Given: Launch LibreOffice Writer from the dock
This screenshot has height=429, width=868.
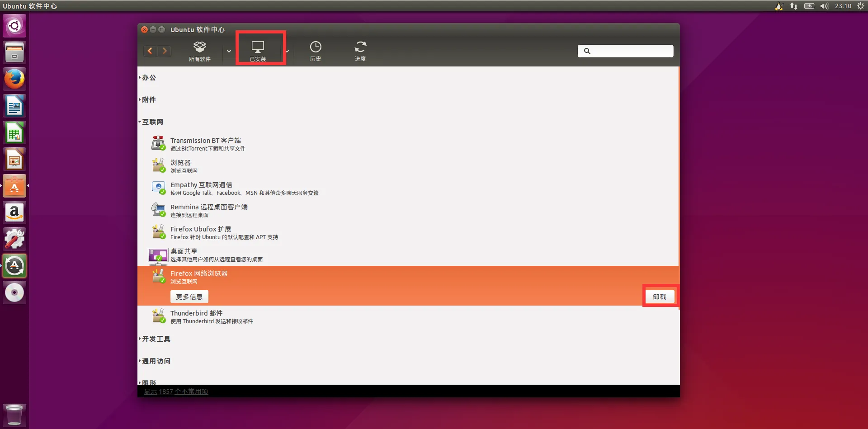Looking at the screenshot, I should [14, 106].
